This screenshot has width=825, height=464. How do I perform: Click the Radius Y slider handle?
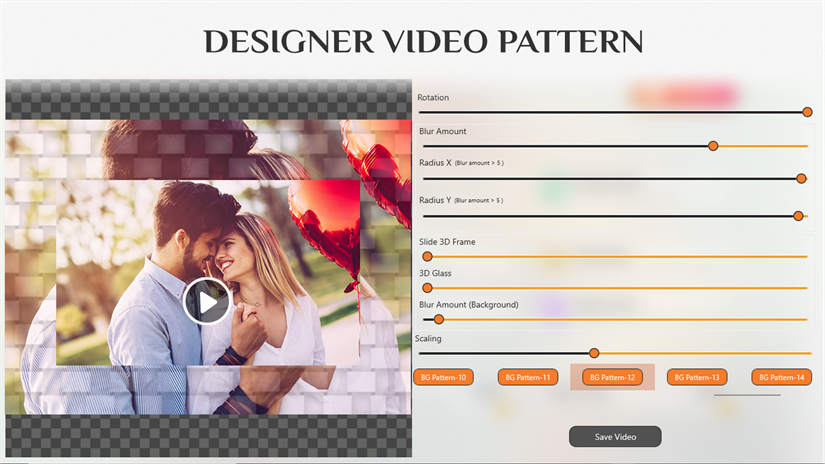pos(798,216)
